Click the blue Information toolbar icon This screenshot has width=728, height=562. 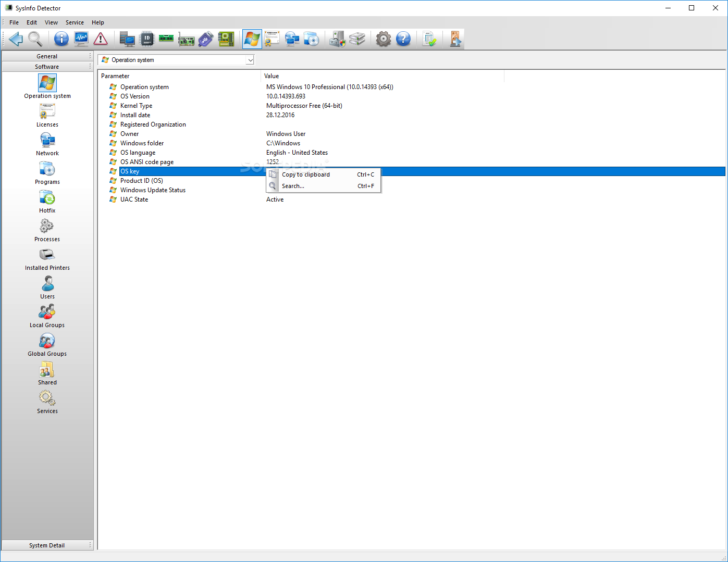61,39
